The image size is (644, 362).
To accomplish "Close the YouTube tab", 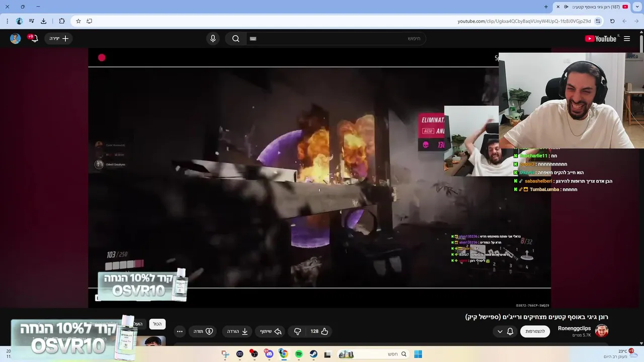I will (558, 7).
